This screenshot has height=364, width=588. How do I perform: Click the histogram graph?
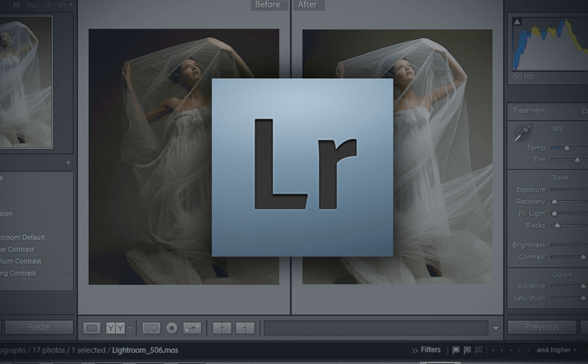[x=550, y=43]
